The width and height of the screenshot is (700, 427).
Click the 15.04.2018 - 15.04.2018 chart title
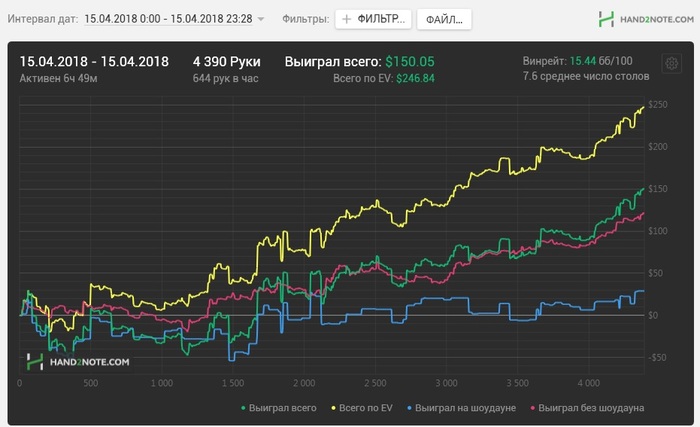[x=94, y=62]
